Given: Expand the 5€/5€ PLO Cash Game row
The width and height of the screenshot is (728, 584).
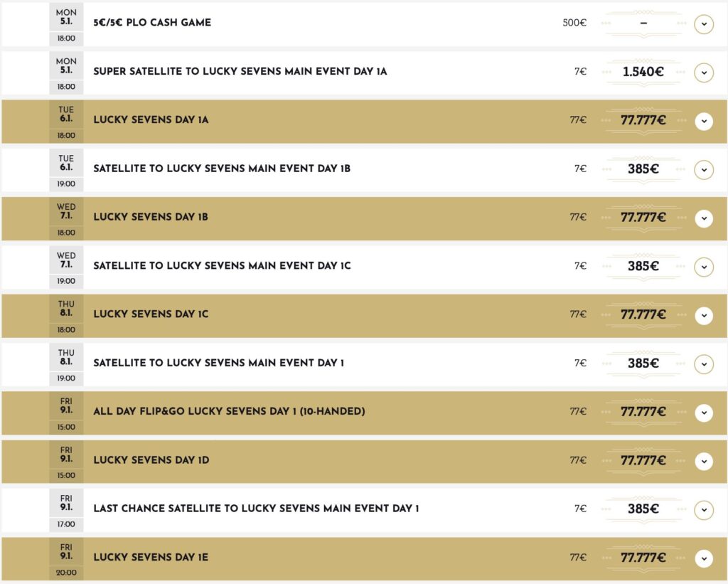Looking at the screenshot, I should tap(703, 23).
